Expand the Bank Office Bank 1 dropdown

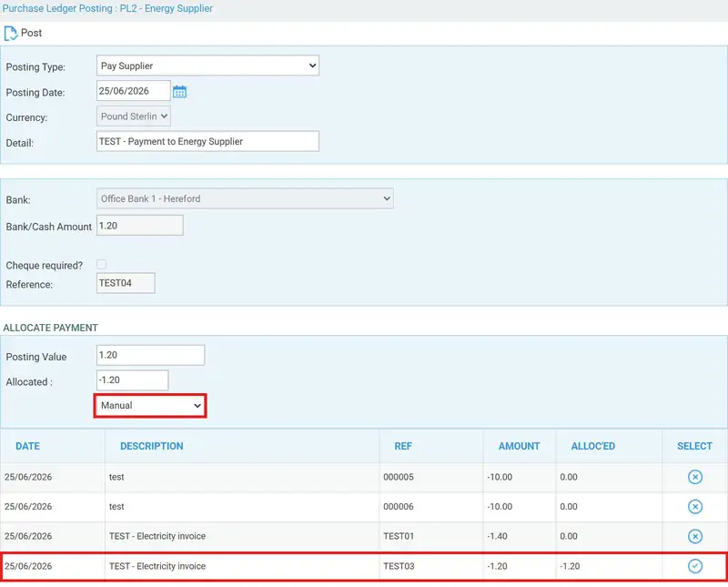pyautogui.click(x=245, y=198)
